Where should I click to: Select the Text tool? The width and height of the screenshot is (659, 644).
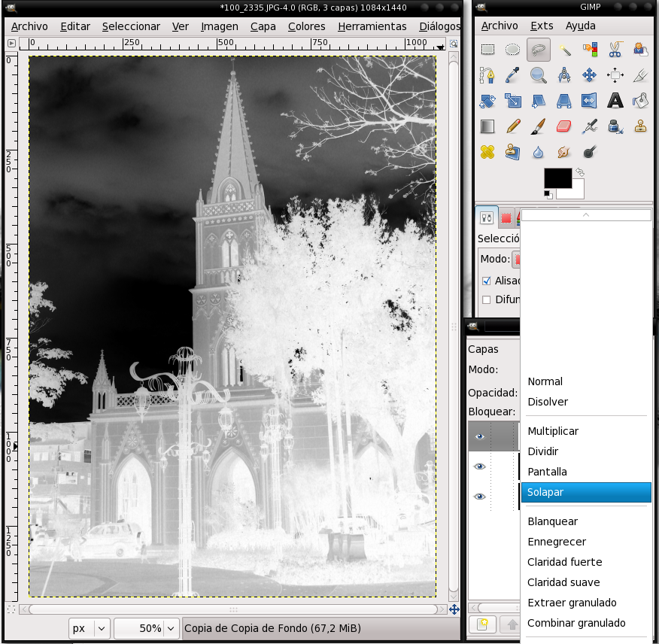tap(615, 100)
